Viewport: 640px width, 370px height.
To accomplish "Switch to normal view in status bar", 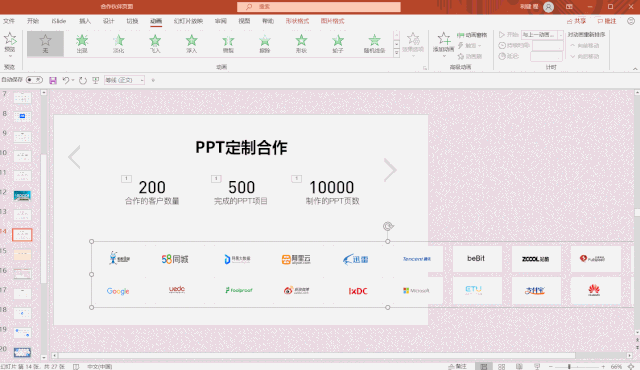I will 484,366.
